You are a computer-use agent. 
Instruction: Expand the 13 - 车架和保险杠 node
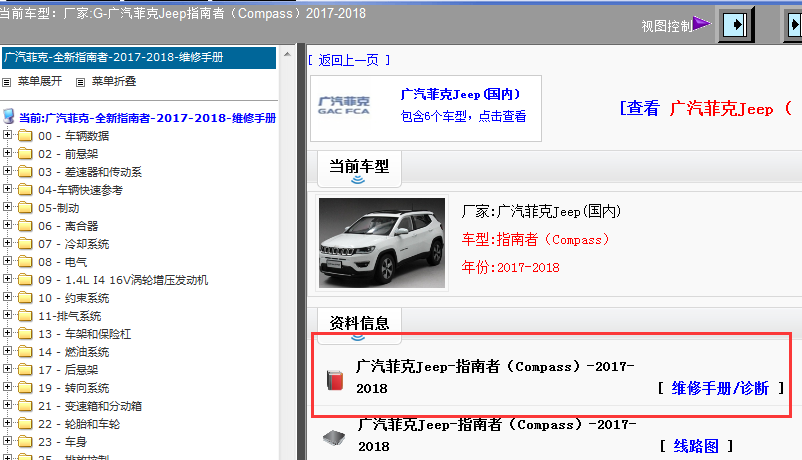point(7,333)
